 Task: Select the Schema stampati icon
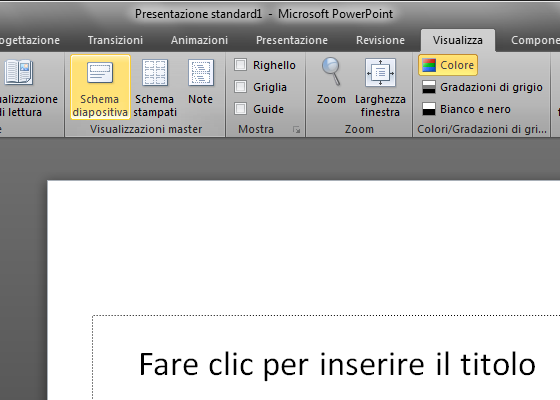[155, 73]
